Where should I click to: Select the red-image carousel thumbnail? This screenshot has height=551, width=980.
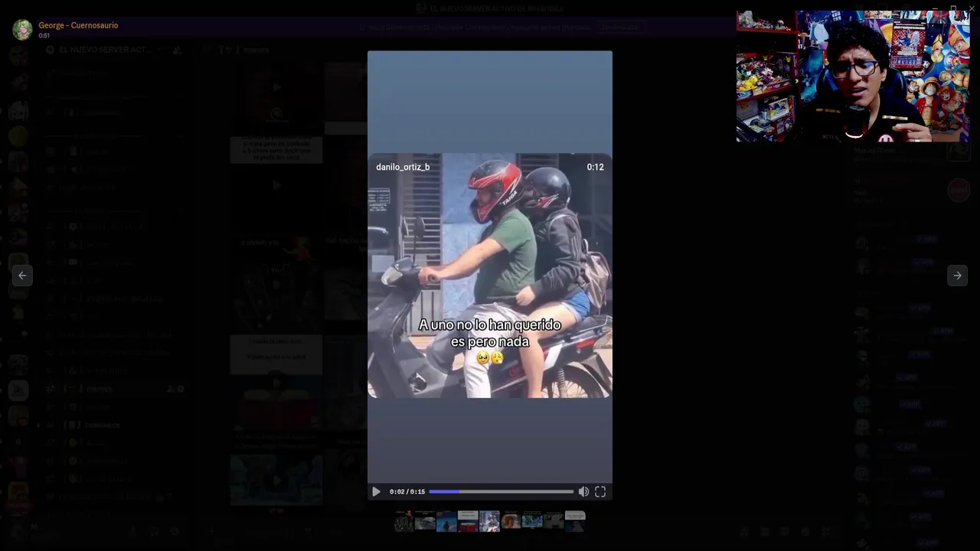point(468,521)
